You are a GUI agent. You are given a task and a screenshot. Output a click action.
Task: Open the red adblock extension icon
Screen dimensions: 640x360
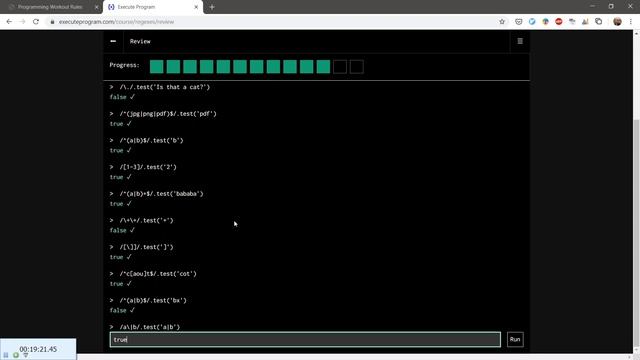[559, 22]
